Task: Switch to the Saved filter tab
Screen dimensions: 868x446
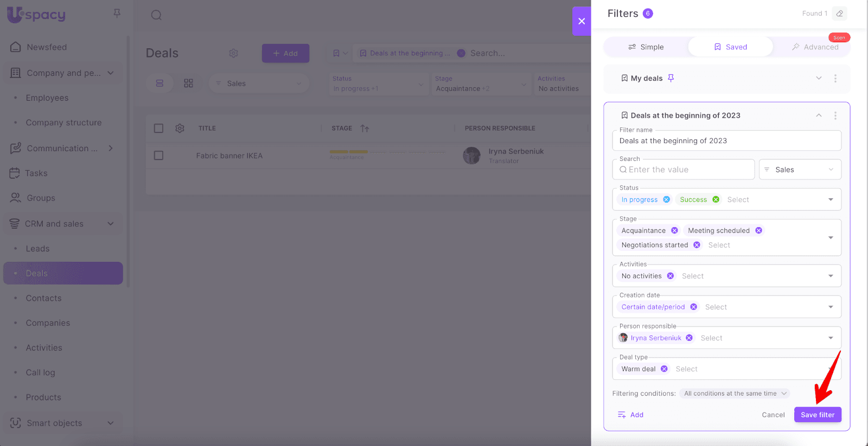Action: click(731, 47)
